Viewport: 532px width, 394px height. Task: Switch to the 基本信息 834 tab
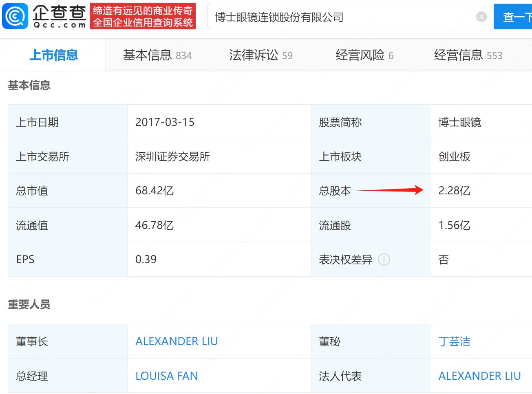point(157,55)
